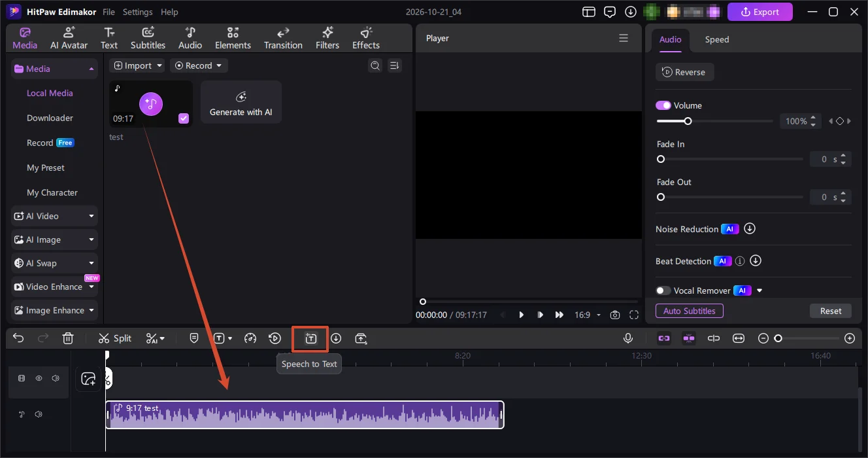Screen dimensions: 868x458
Task: Mute the audio track speaker icon
Action: pyautogui.click(x=39, y=414)
